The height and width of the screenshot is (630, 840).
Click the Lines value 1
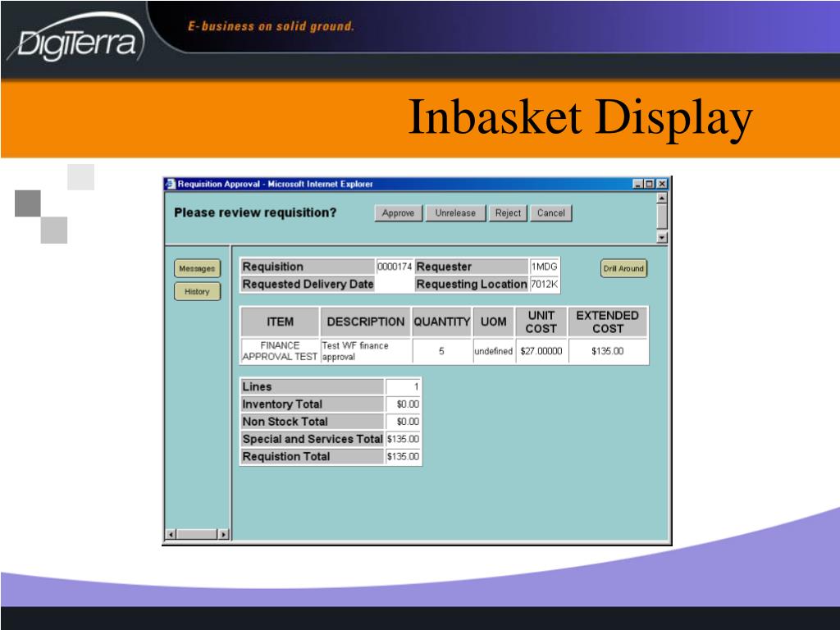(x=403, y=386)
